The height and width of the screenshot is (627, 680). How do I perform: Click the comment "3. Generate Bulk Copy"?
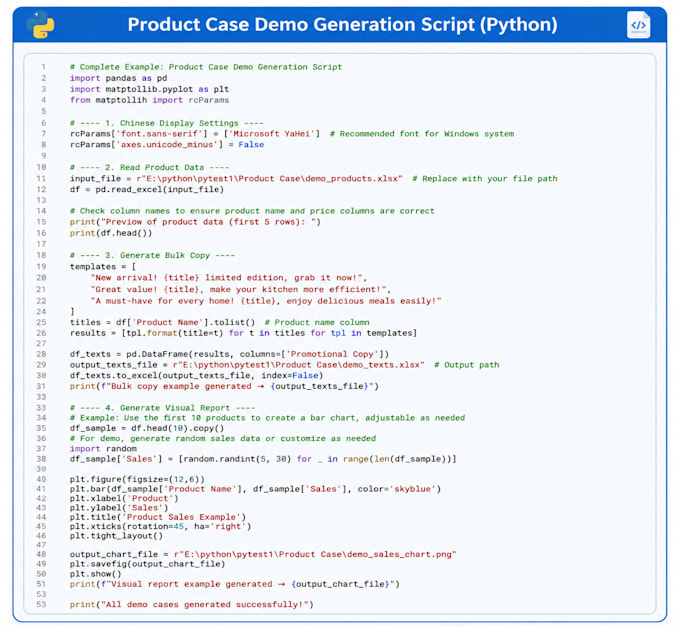[x=152, y=255]
